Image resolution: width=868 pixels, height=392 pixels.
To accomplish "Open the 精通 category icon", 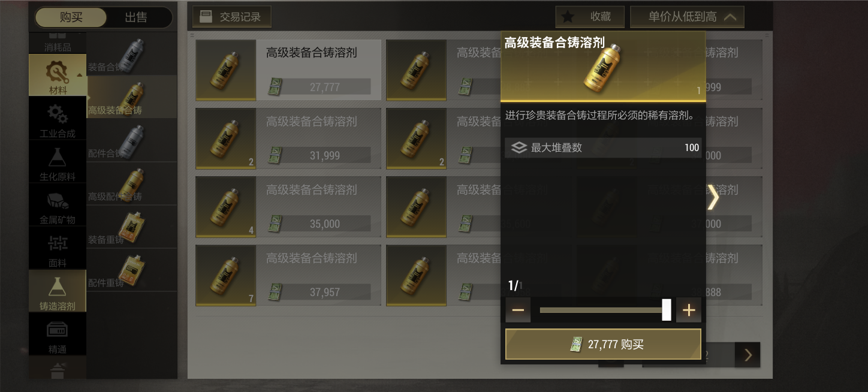I will click(58, 334).
